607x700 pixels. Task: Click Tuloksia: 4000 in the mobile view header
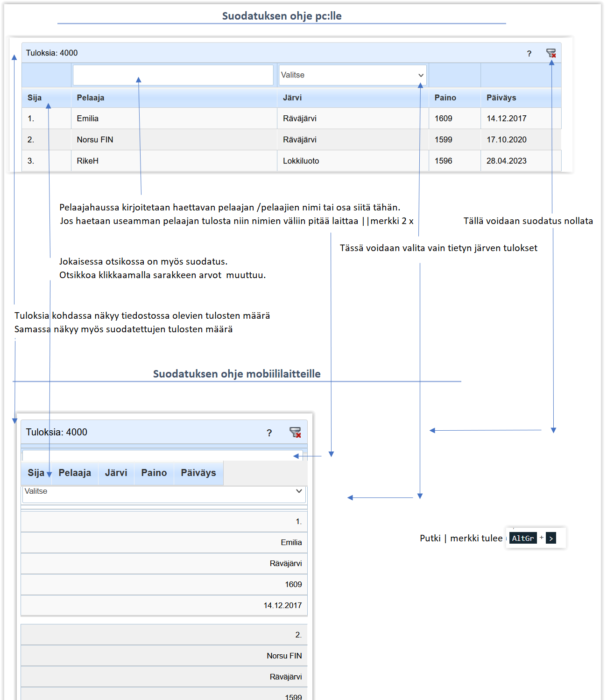pyautogui.click(x=56, y=432)
